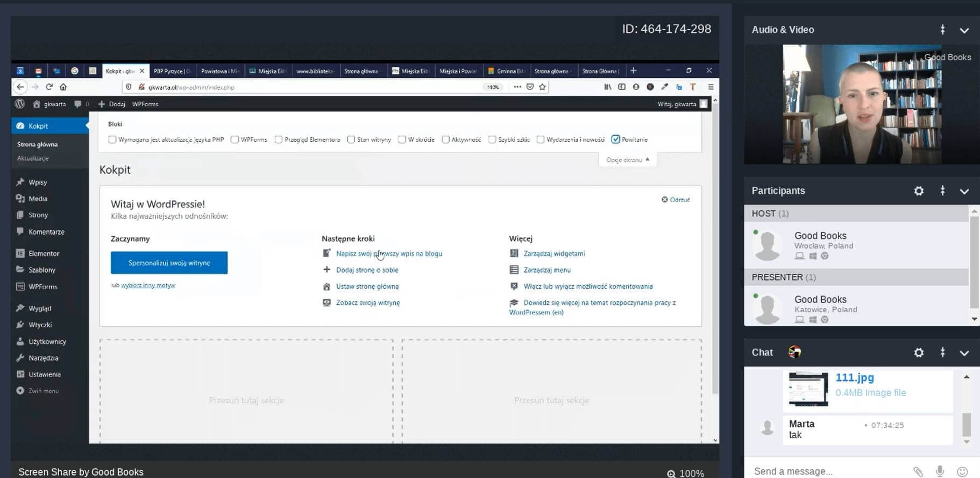Viewport: 980px width, 478px height.
Task: Open the Dodaj stronę o sobie link
Action: (x=367, y=270)
